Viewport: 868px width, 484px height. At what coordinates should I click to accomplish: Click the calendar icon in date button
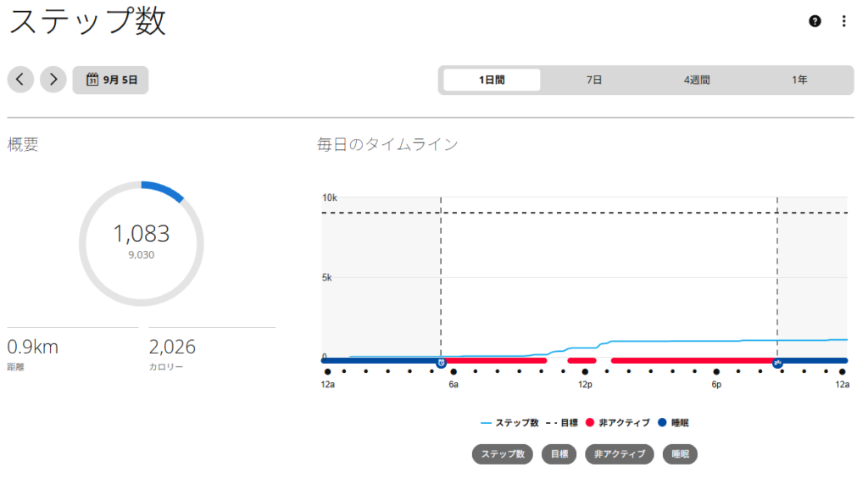[92, 80]
